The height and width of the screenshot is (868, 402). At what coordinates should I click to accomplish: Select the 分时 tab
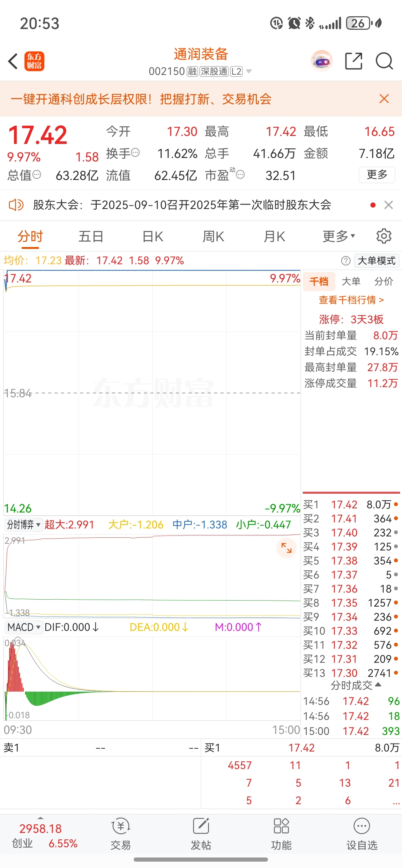tap(30, 236)
